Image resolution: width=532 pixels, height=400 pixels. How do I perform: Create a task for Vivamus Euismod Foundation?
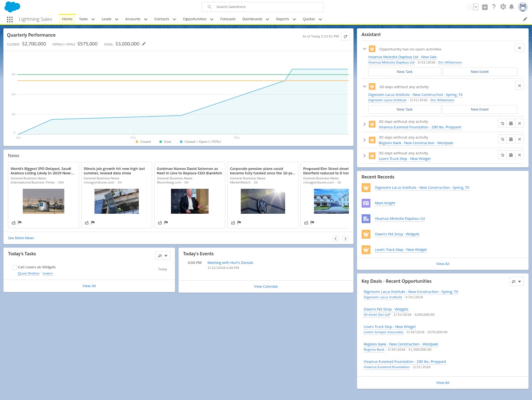[502, 123]
